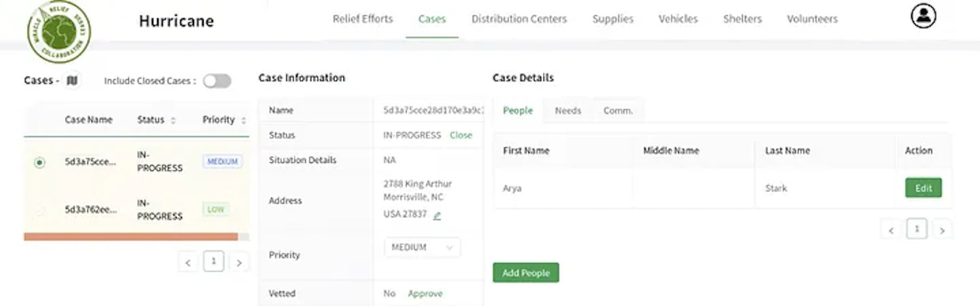Click the Close status link
Image resolution: width=980 pixels, height=306 pixels.
[x=461, y=135]
